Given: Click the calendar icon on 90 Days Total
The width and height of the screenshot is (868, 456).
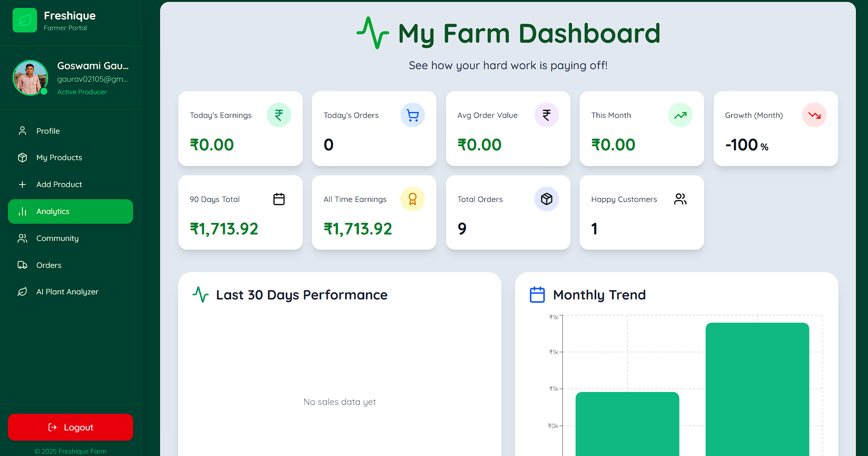Looking at the screenshot, I should [279, 199].
